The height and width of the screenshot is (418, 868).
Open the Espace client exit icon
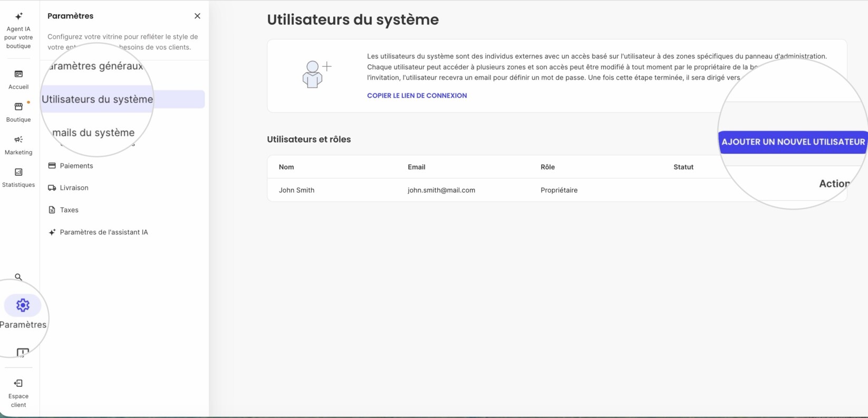(x=18, y=383)
